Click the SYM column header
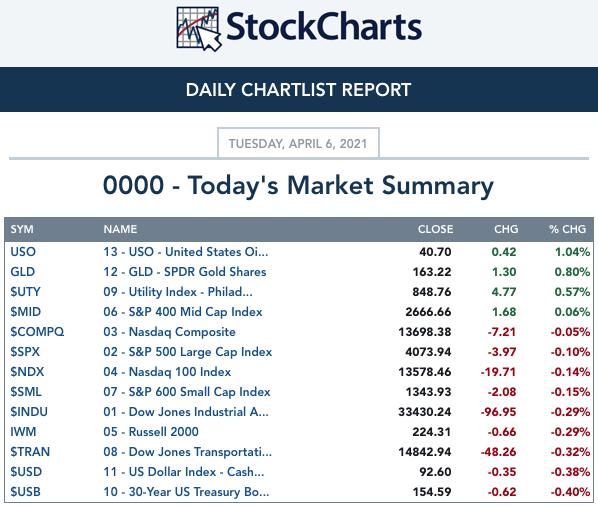The width and height of the screenshot is (598, 507). [22, 229]
